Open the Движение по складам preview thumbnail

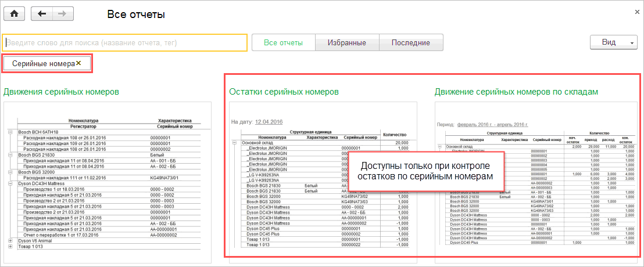[x=535, y=182]
